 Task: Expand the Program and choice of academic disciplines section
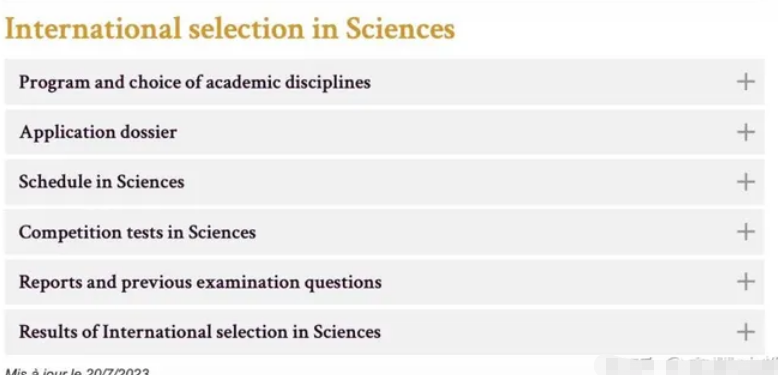point(194,82)
